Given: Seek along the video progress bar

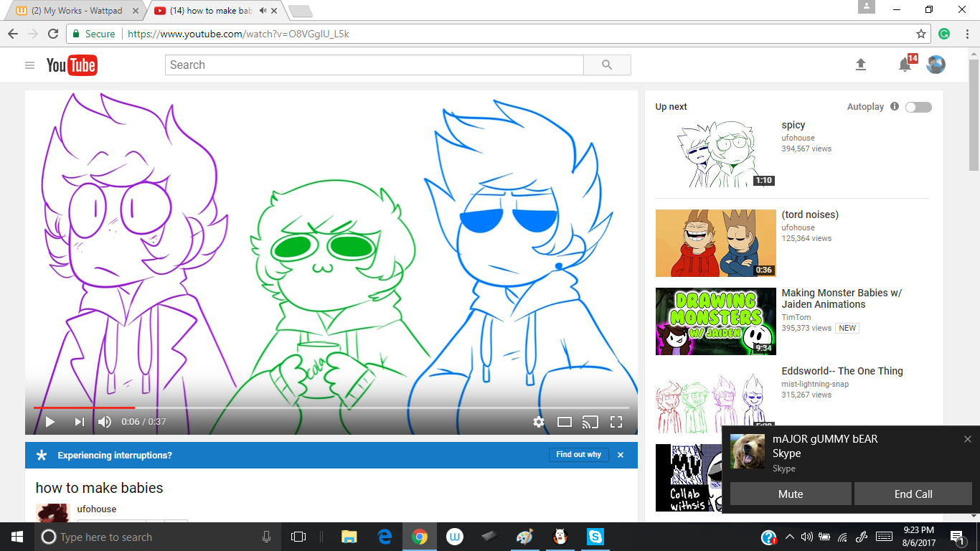Looking at the screenshot, I should 331,408.
